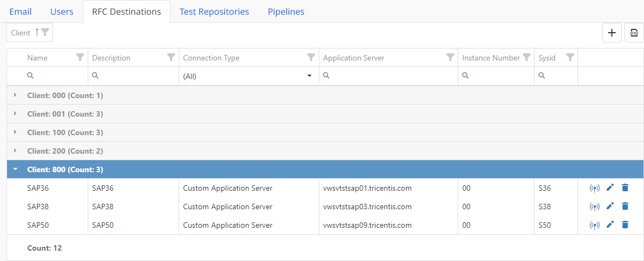This screenshot has width=644, height=261.
Task: Delete the SAP36 destination with trash icon
Action: coord(625,188)
